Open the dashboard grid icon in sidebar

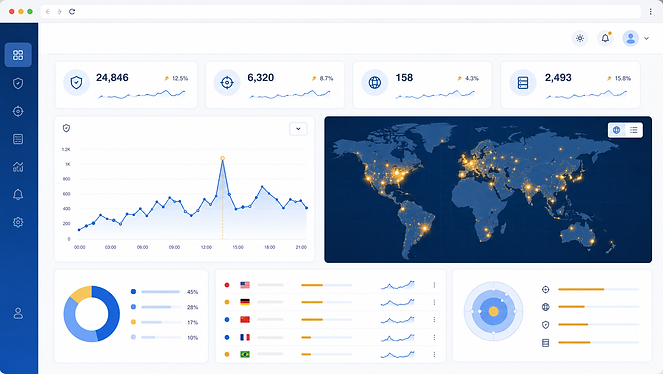click(18, 55)
